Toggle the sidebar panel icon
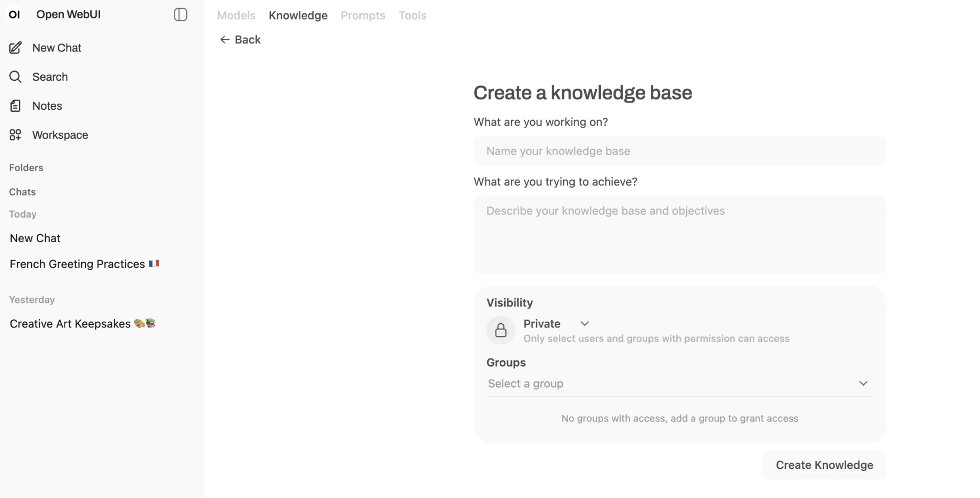Screen dimensions: 980x498 (181, 15)
